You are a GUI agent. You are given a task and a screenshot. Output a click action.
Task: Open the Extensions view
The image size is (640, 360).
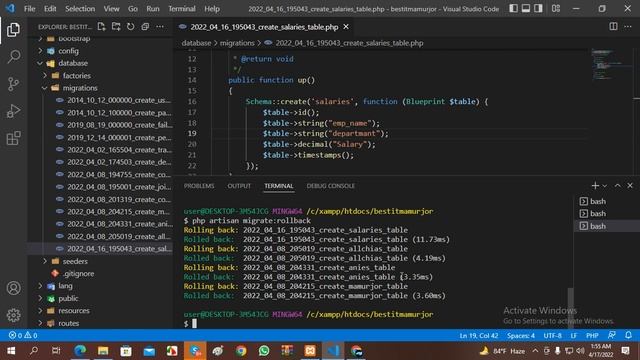coord(13,138)
